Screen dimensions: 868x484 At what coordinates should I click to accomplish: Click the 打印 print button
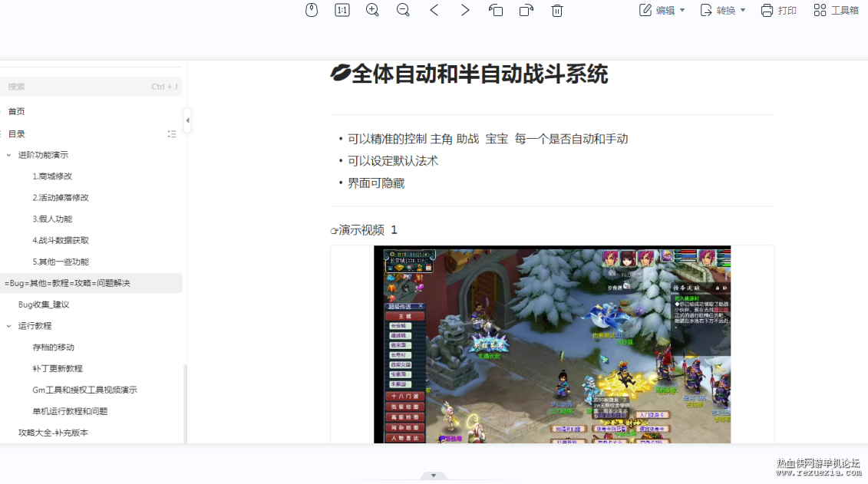(778, 10)
